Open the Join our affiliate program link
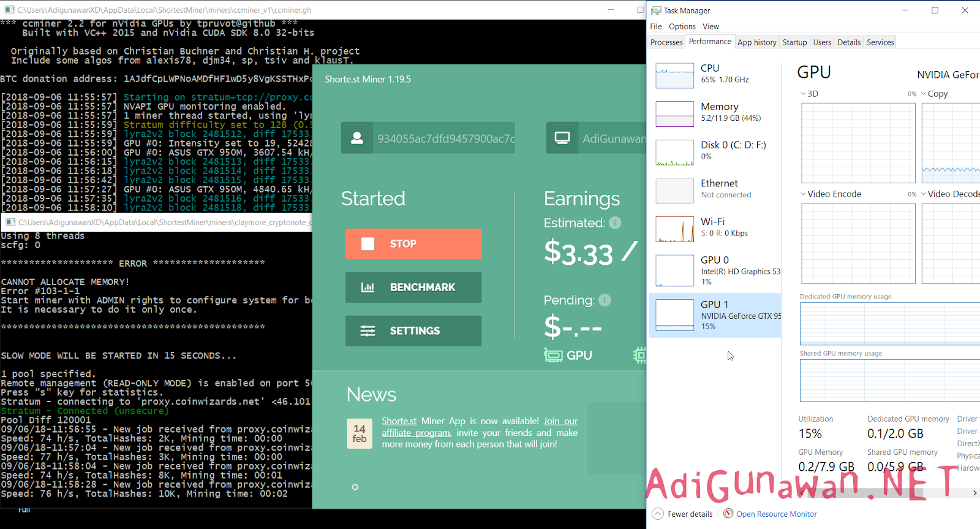Image resolution: width=980 pixels, height=529 pixels. pyautogui.click(x=480, y=427)
